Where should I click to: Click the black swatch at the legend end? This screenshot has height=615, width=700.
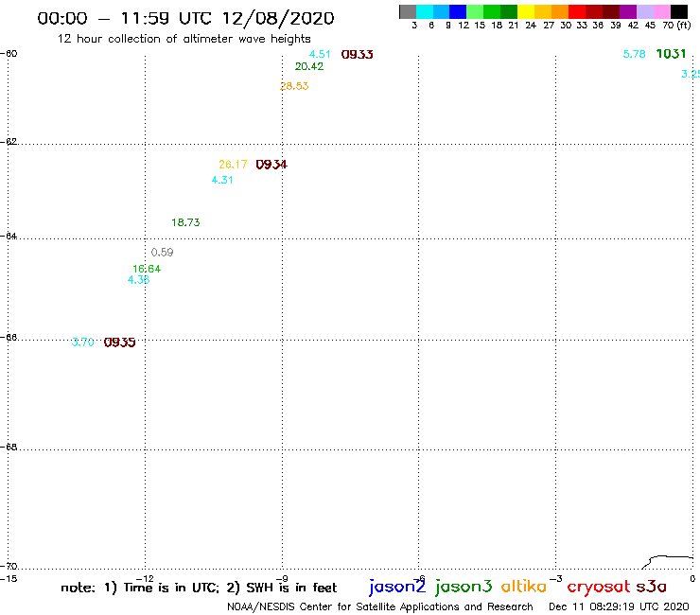[678, 12]
